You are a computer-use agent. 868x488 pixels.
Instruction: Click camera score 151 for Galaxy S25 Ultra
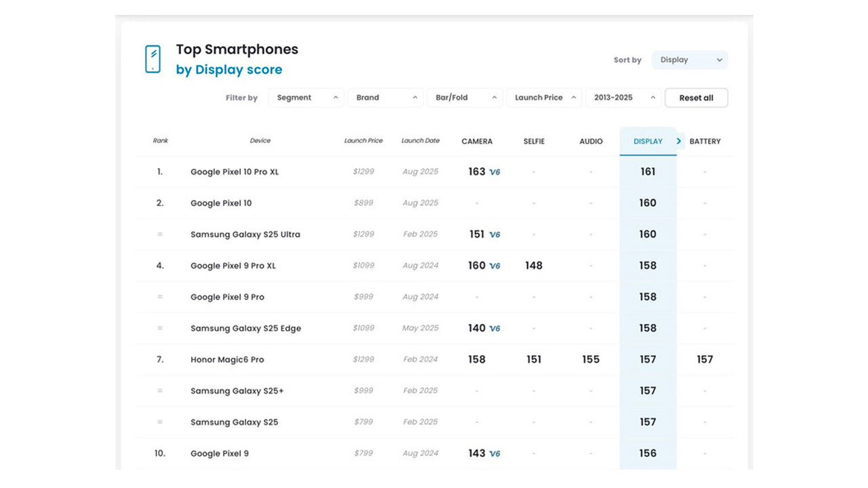click(477, 235)
